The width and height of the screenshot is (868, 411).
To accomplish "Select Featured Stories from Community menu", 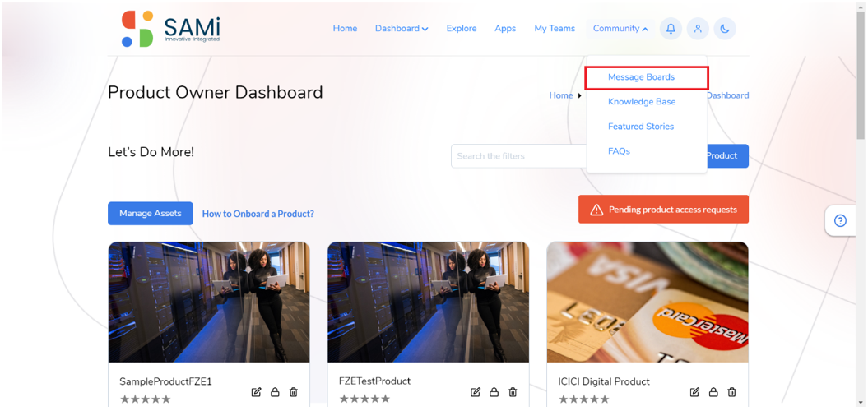I will [640, 126].
